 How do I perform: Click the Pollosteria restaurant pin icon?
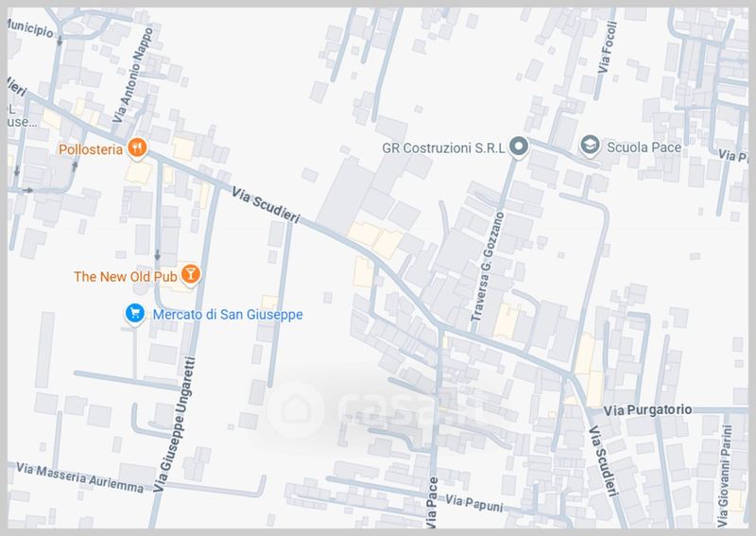(137, 147)
